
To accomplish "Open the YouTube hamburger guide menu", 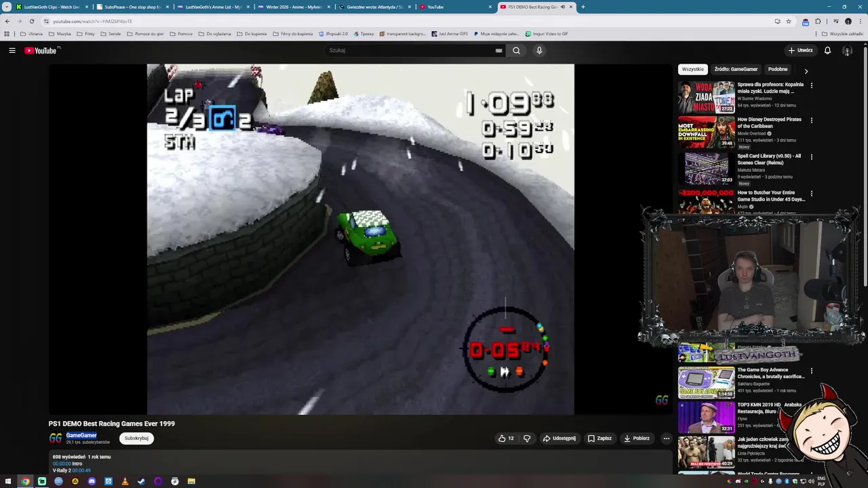I will (x=12, y=50).
